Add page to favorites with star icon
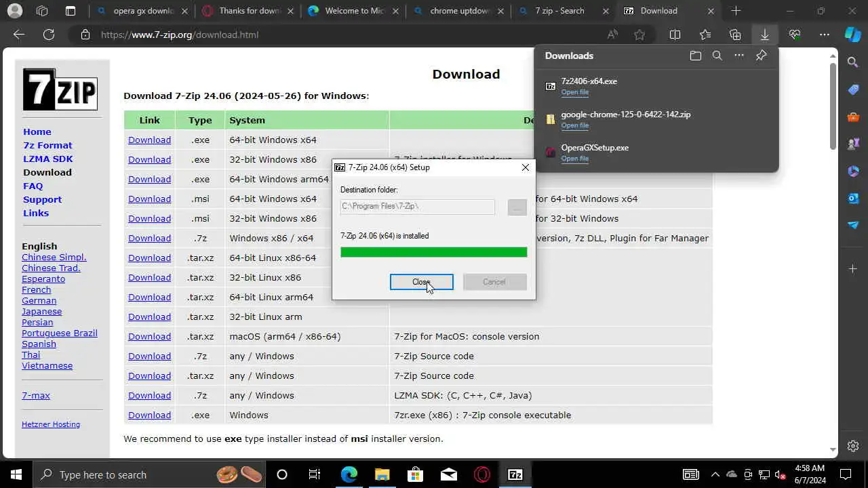Image resolution: width=868 pixels, height=488 pixels. (x=639, y=35)
